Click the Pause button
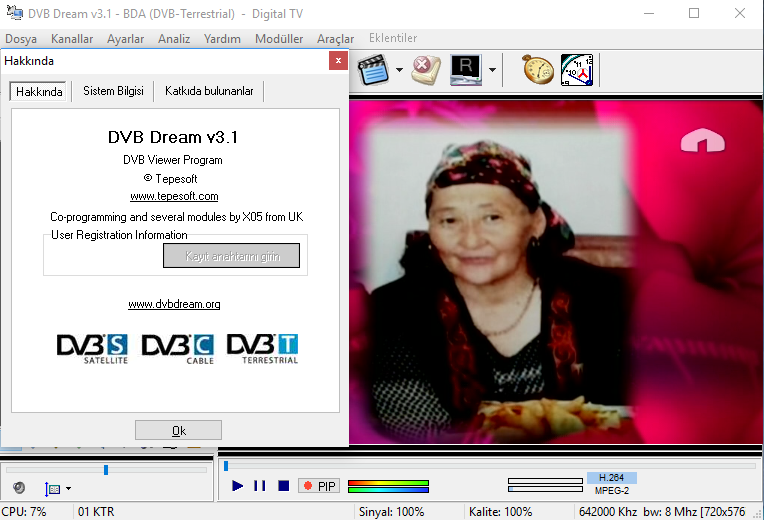764x520 pixels. coord(260,486)
